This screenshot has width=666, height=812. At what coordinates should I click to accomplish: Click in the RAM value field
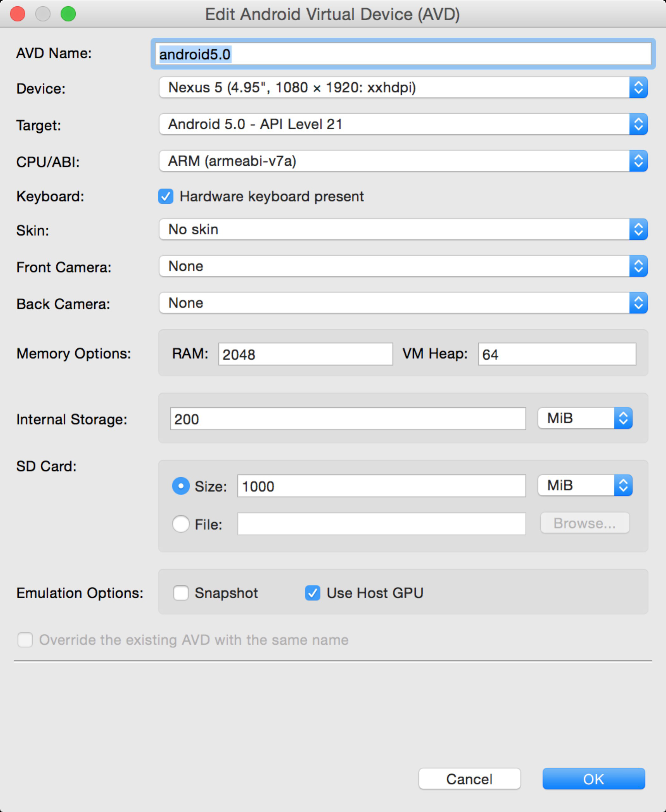pyautogui.click(x=305, y=354)
